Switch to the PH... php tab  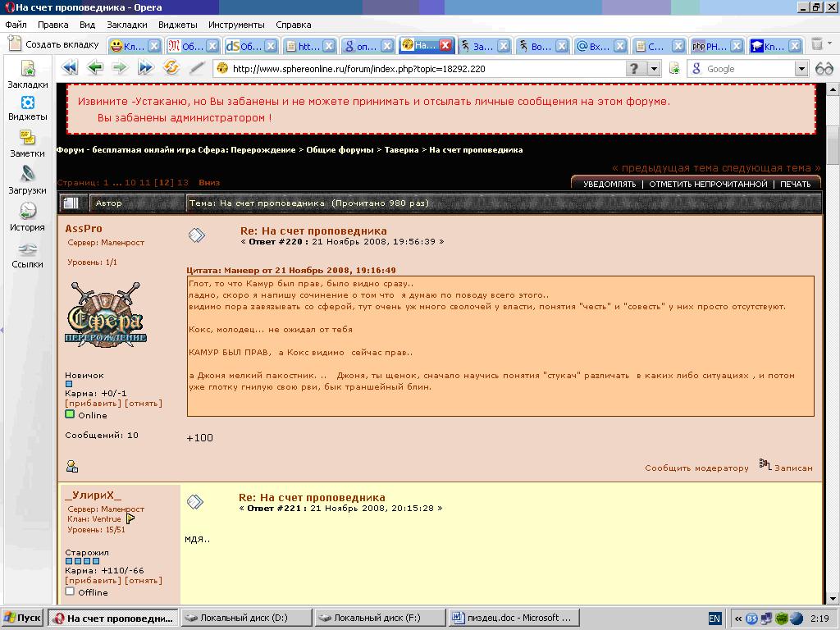pos(716,46)
